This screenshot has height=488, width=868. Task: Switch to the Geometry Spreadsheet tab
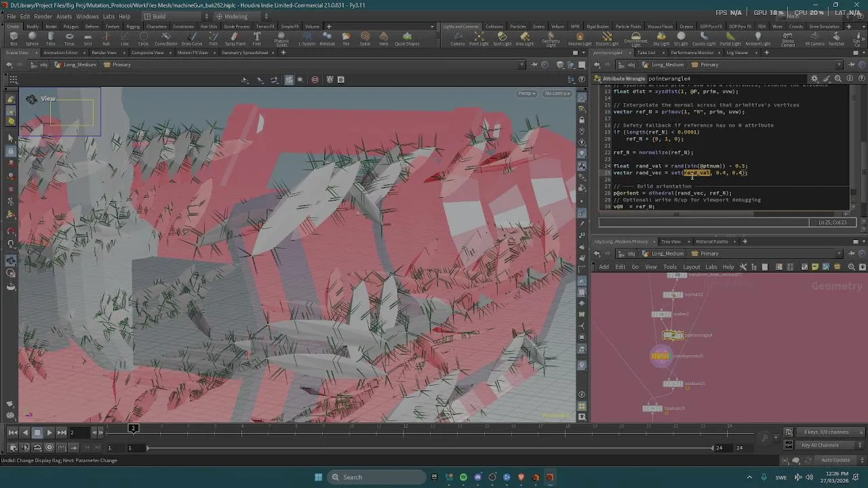click(x=245, y=53)
